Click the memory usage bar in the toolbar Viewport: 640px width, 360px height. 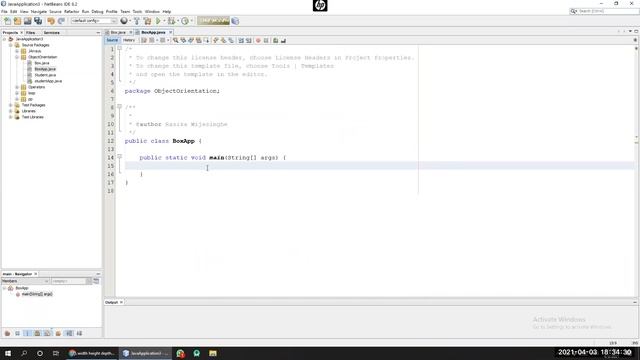tap(213, 21)
